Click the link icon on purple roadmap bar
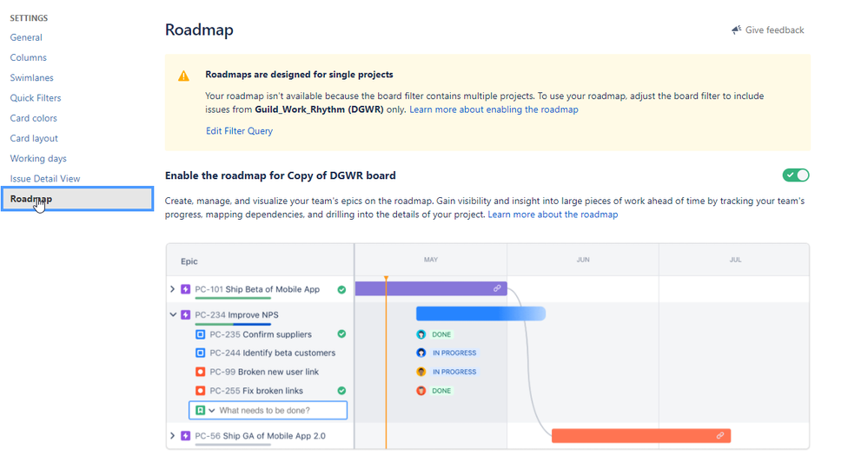Image resolution: width=868 pixels, height=476 pixels. pyautogui.click(x=497, y=288)
